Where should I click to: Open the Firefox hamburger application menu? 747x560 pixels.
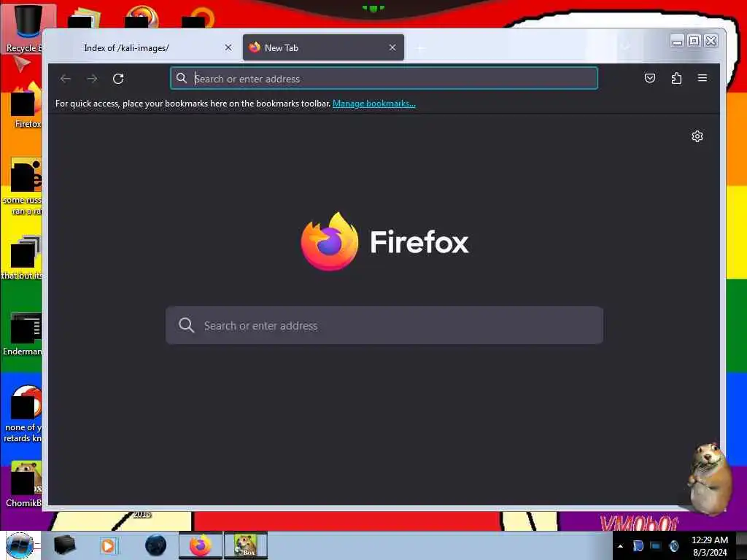pos(703,78)
